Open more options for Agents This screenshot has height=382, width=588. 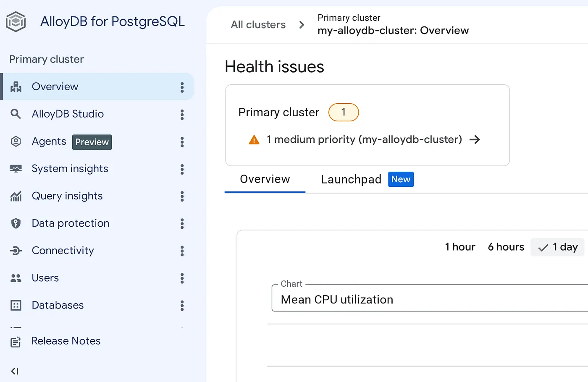click(182, 142)
